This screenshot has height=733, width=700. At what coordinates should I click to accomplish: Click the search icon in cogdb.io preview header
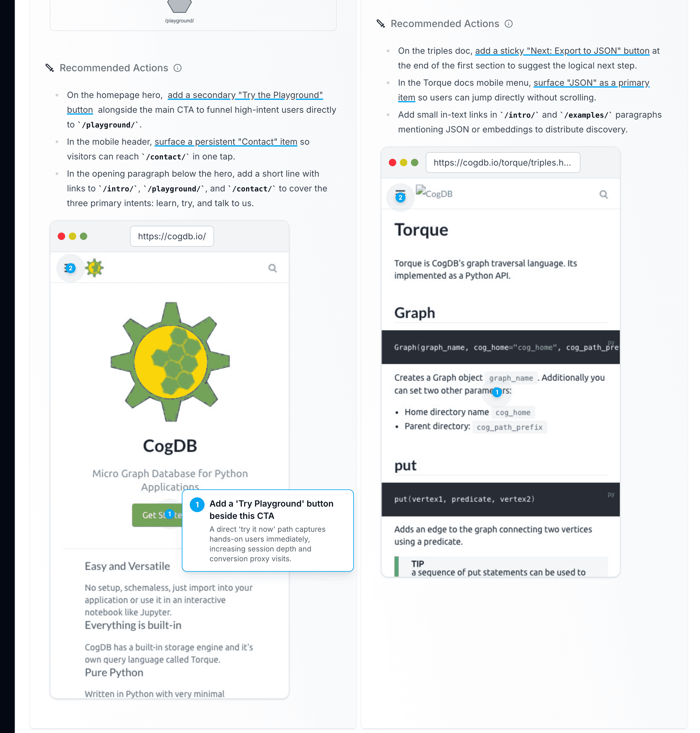tap(273, 268)
